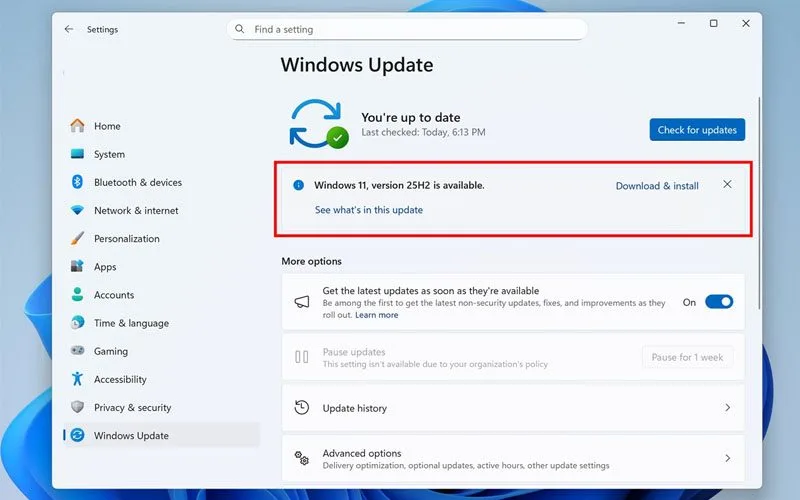Image resolution: width=800 pixels, height=500 pixels.
Task: Select Network & internet
Action: click(162, 210)
